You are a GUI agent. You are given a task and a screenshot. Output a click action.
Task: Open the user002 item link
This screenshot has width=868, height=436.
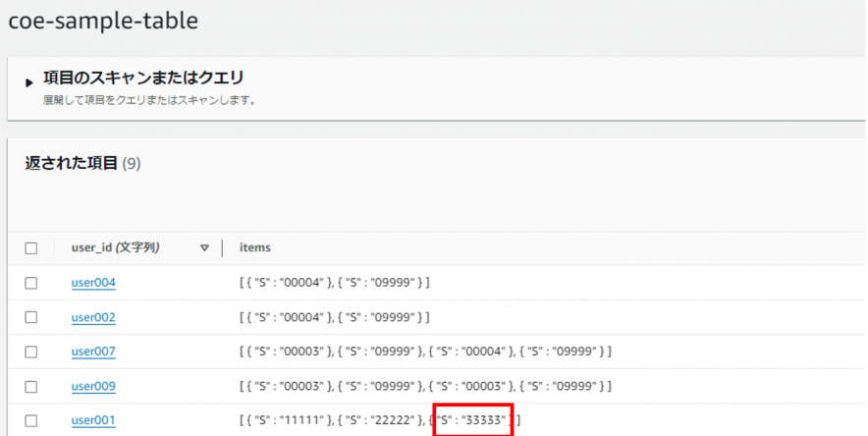tap(93, 317)
